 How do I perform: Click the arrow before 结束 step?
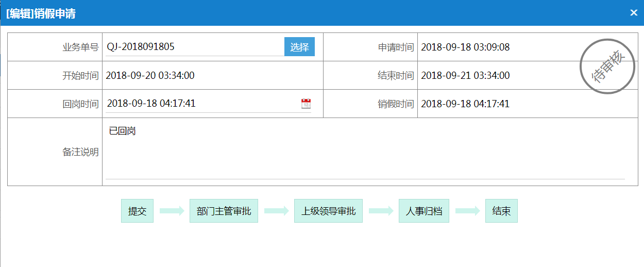click(x=467, y=211)
